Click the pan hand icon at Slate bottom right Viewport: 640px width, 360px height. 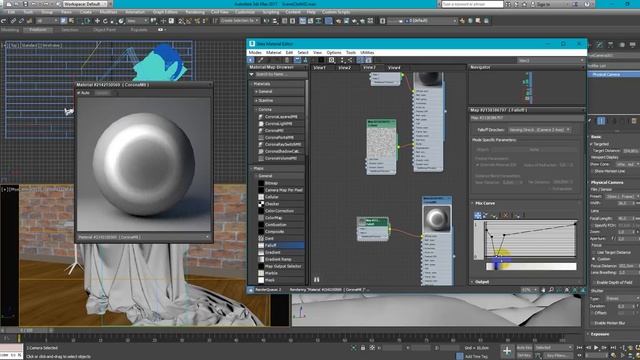(543, 290)
